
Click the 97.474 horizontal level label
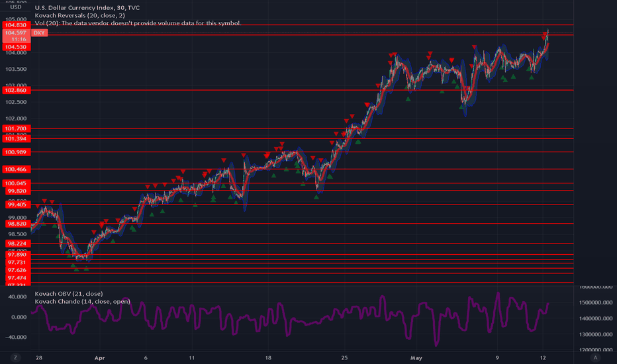[17, 278]
